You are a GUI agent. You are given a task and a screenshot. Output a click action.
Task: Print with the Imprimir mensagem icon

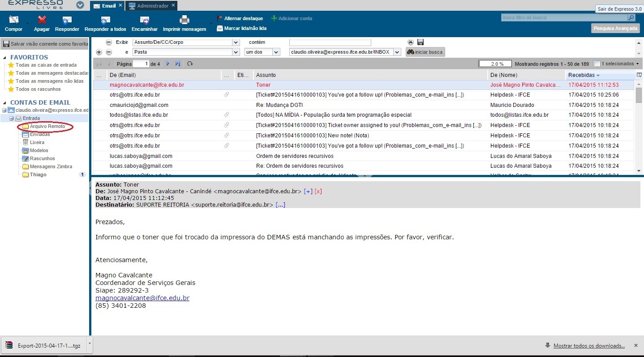coord(185,20)
